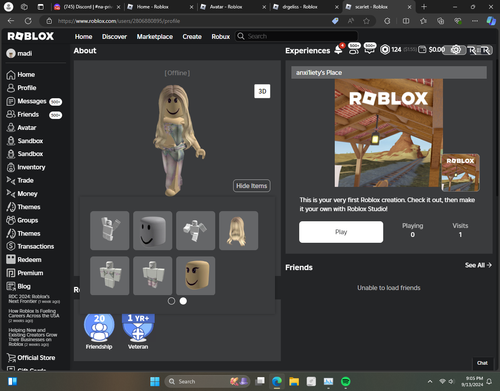Open browser profile avatar icon
Image resolution: width=500 pixels, height=391 pixels.
8,7
